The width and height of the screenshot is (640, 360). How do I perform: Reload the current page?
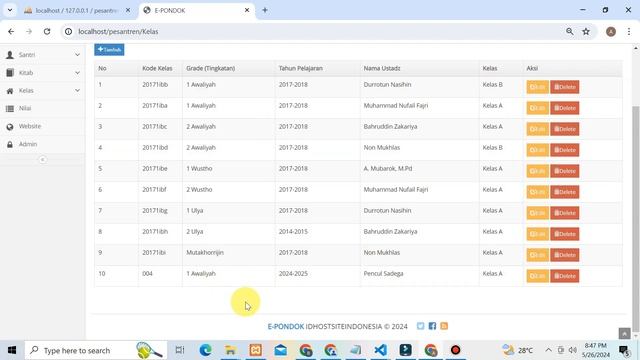point(47,31)
